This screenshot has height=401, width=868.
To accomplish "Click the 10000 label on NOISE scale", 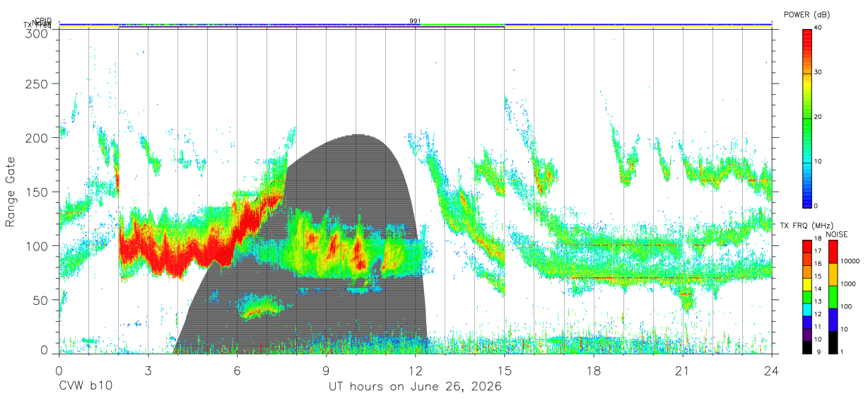I will pos(850,261).
